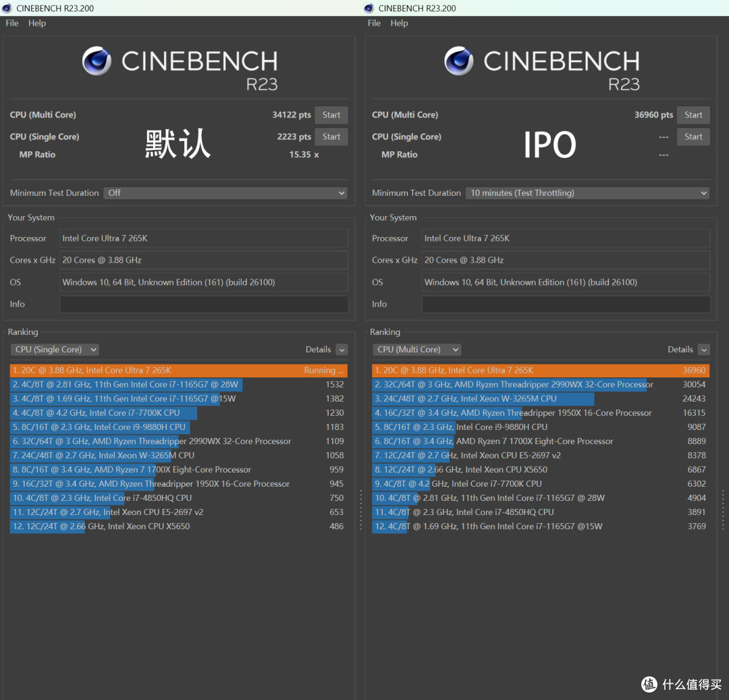Click Cinebench logo sphere in left window
Image resolution: width=729 pixels, height=700 pixels.
[x=97, y=61]
